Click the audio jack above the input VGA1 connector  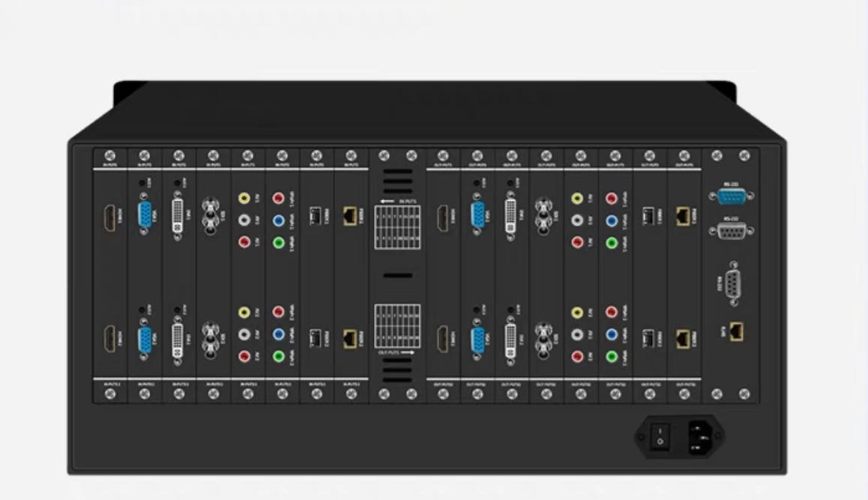tap(142, 183)
